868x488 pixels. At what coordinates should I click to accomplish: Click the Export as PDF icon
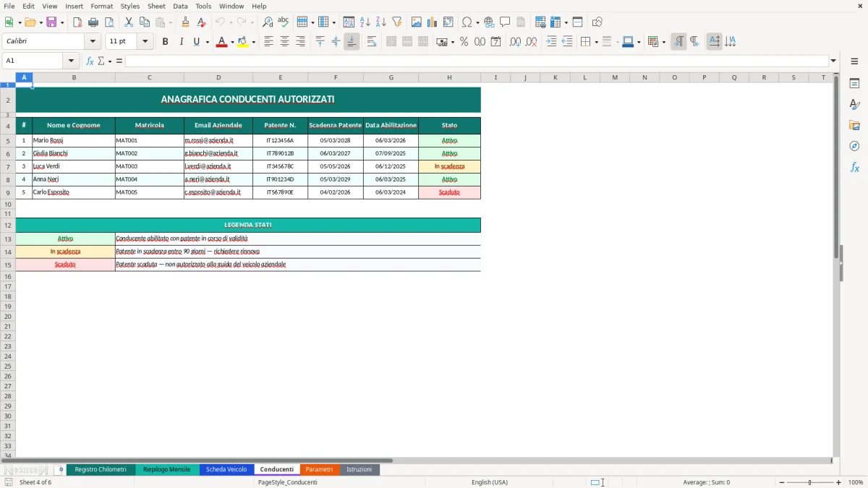click(77, 22)
